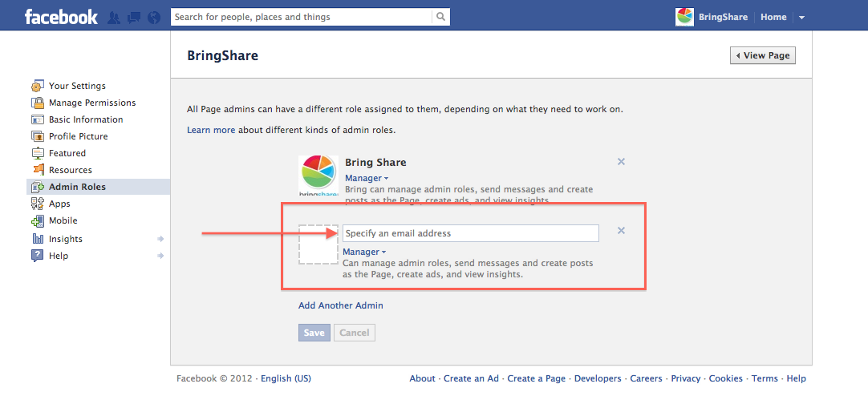Remove Bring Share admin with X
The width and height of the screenshot is (868, 416).
coord(621,162)
